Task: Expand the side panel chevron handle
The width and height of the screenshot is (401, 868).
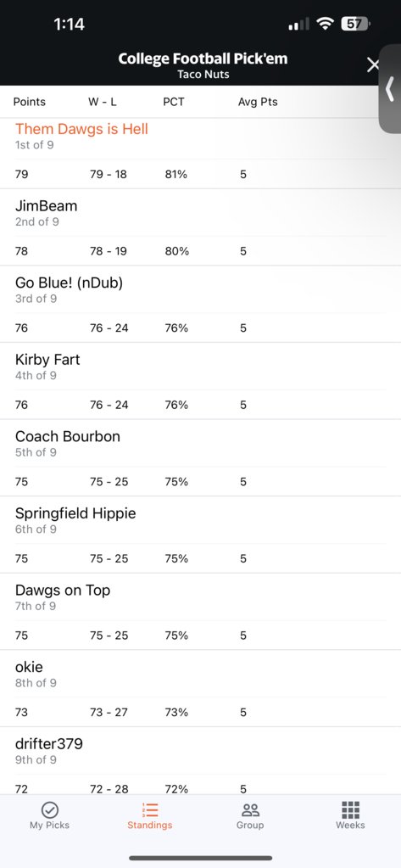Action: 390,89
